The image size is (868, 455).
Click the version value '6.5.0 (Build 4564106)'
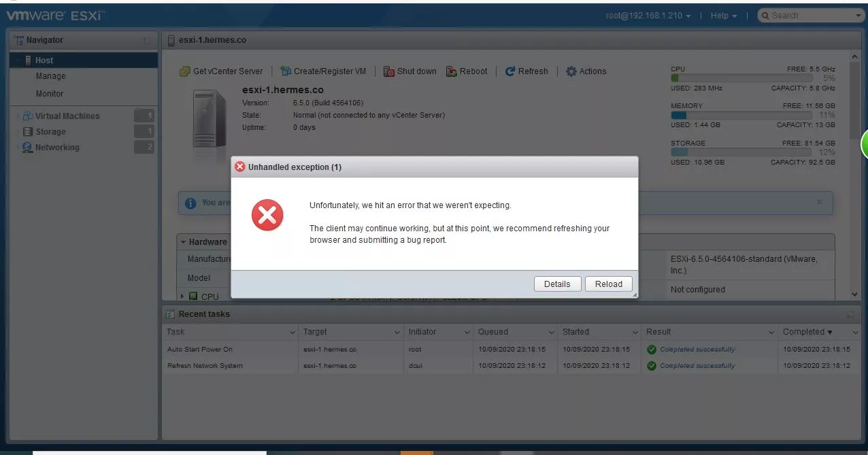click(328, 103)
